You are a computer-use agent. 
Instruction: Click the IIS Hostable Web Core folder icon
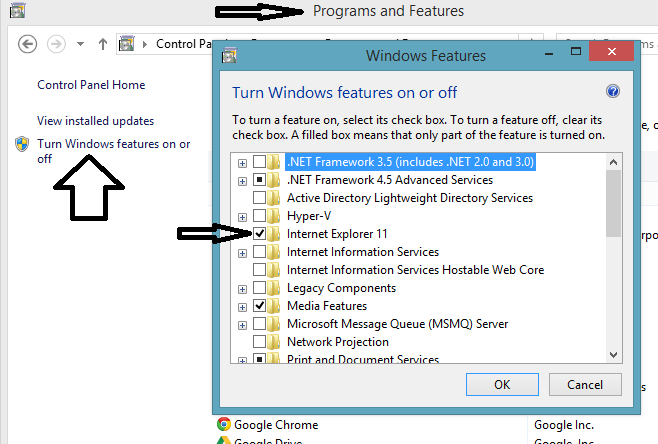(x=274, y=270)
